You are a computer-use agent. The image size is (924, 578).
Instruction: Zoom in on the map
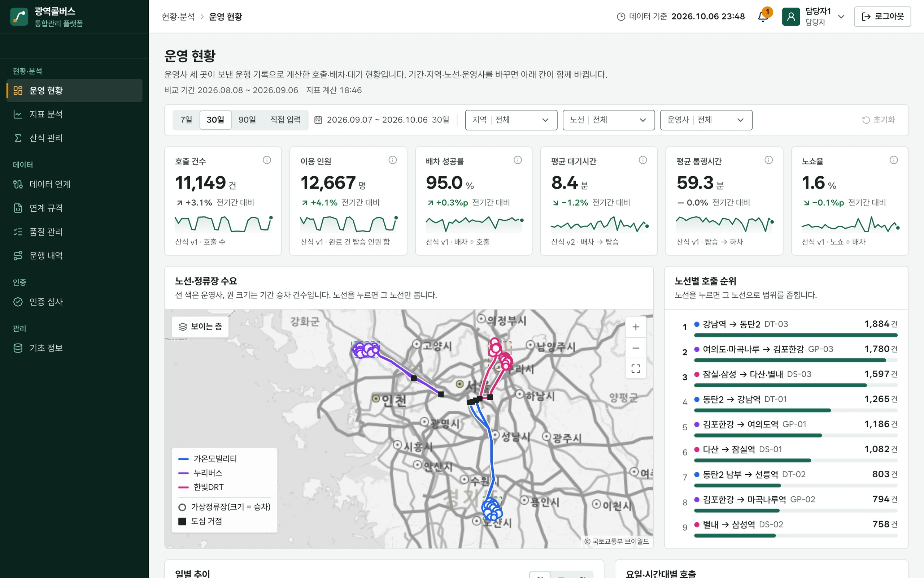pyautogui.click(x=636, y=327)
